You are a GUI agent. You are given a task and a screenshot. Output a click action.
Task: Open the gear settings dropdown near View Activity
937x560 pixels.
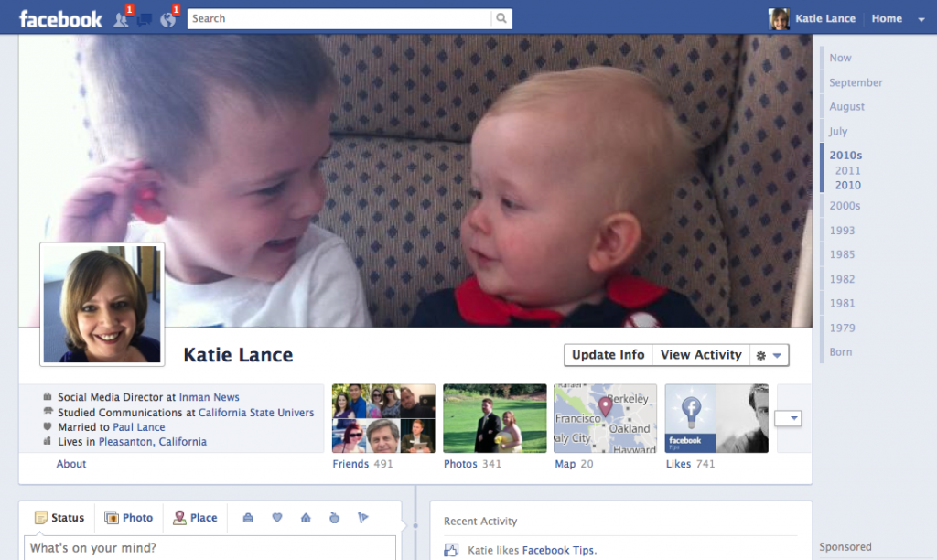point(768,355)
